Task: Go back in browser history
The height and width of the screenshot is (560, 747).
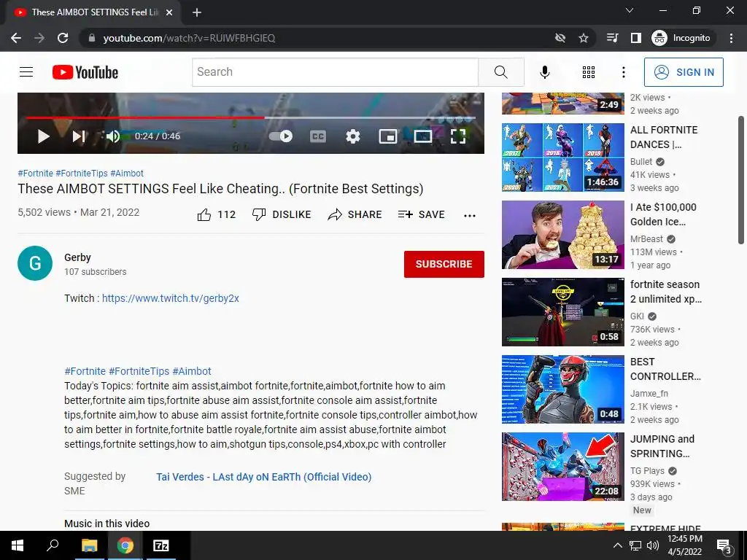Action: (16, 38)
